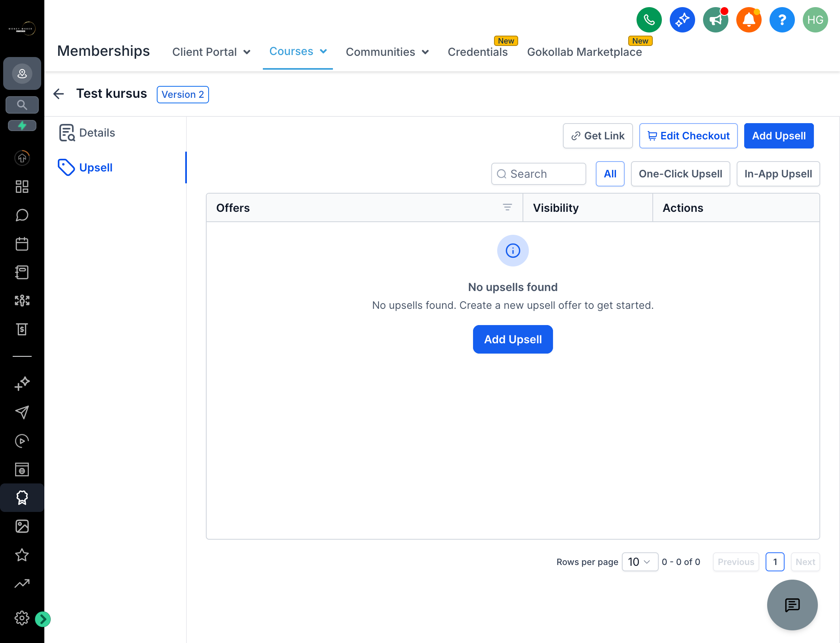Viewport: 840px width, 643px height.
Task: Expand the Communities dropdown
Action: pos(387,52)
